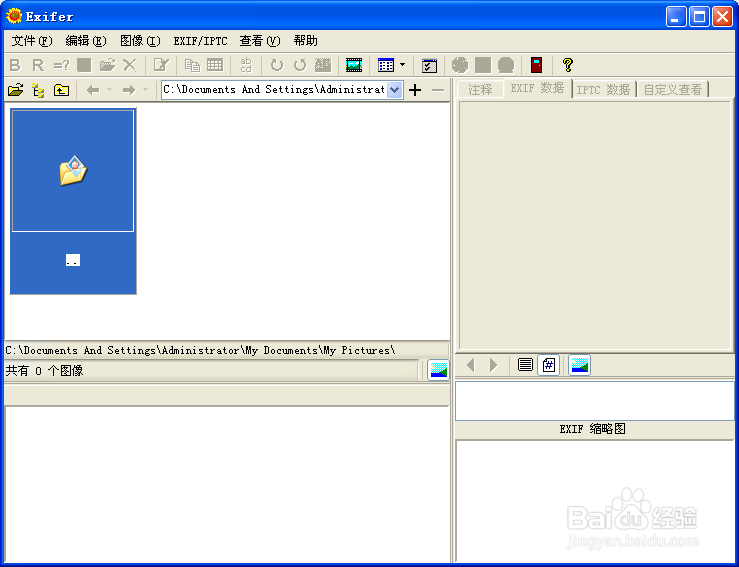Screen dimensions: 739x567
Task: Switch to the EXIF 数据 tab
Action: [x=537, y=88]
